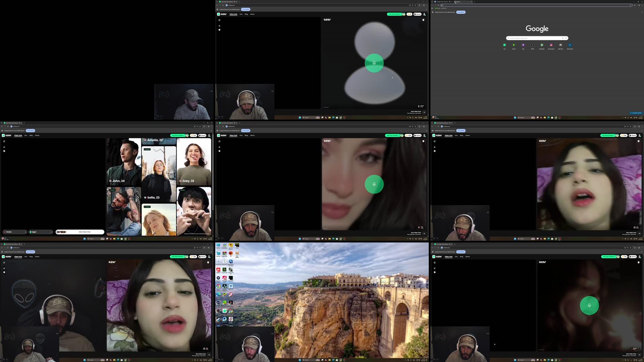The width and height of the screenshot is (644, 362).
Task: Switch to the Live tab on Azar
Action: click(241, 135)
